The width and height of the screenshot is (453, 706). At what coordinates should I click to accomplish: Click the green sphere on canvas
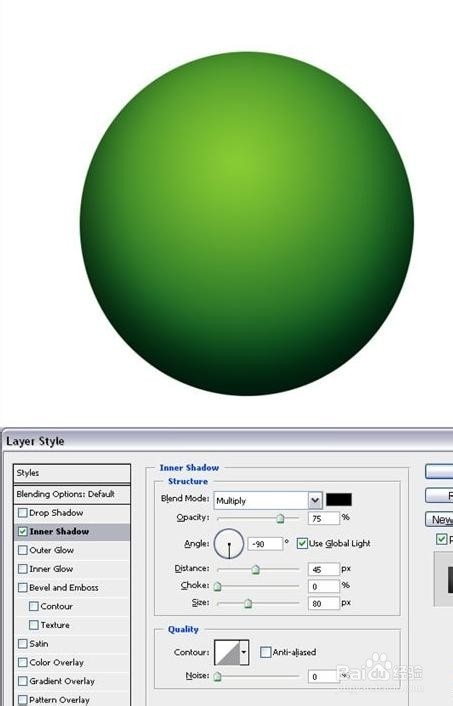(x=247, y=224)
